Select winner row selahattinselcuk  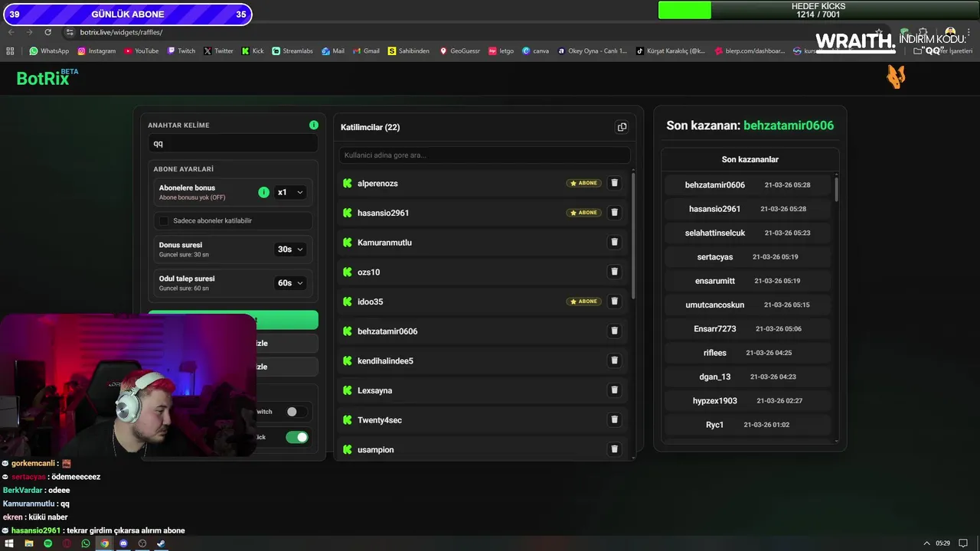click(x=747, y=233)
